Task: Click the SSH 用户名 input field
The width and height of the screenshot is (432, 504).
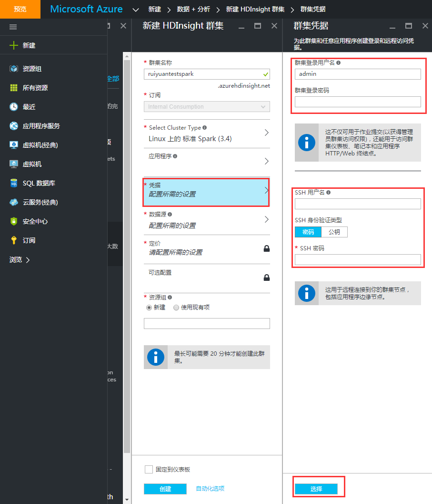Action: (358, 204)
